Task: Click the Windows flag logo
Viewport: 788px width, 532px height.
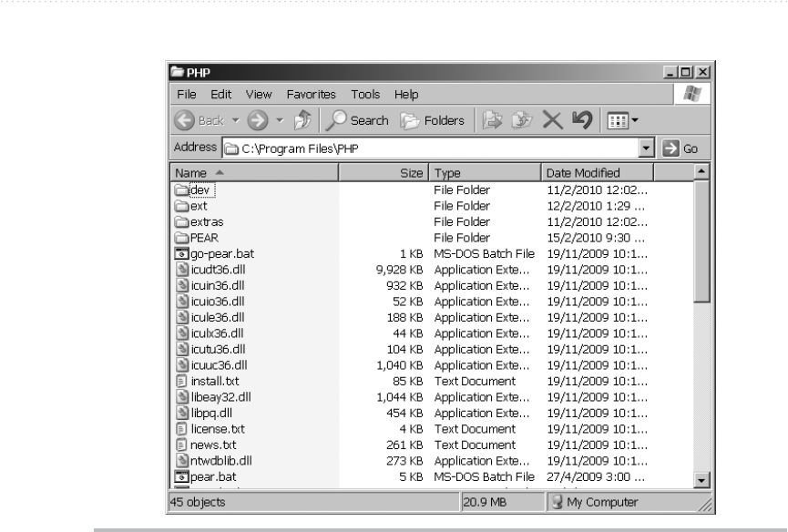Action: point(692,94)
